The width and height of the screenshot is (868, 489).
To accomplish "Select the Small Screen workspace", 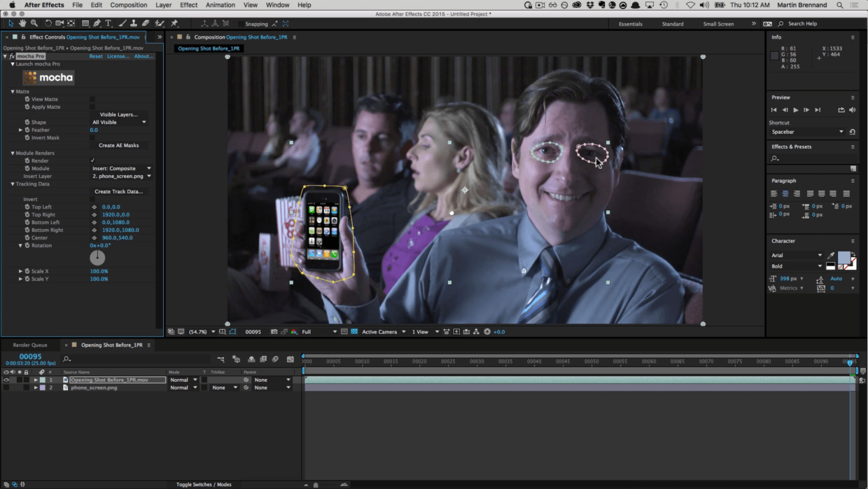I will coord(718,24).
